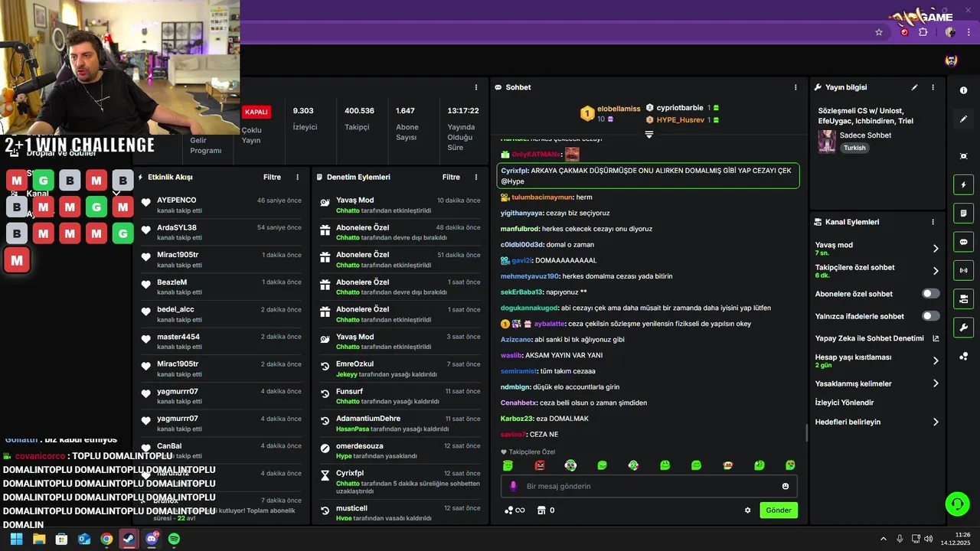This screenshot has height=551, width=980.
Task: Toggle Abonelere özel sohbet switch
Action: 931,294
